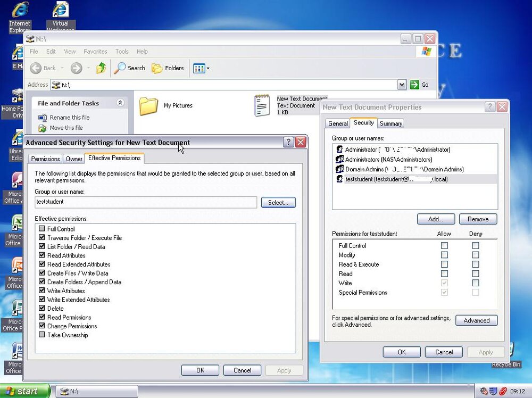Image resolution: width=532 pixels, height=398 pixels.
Task: Collapse the File and Folder Tasks panel
Action: [120, 103]
